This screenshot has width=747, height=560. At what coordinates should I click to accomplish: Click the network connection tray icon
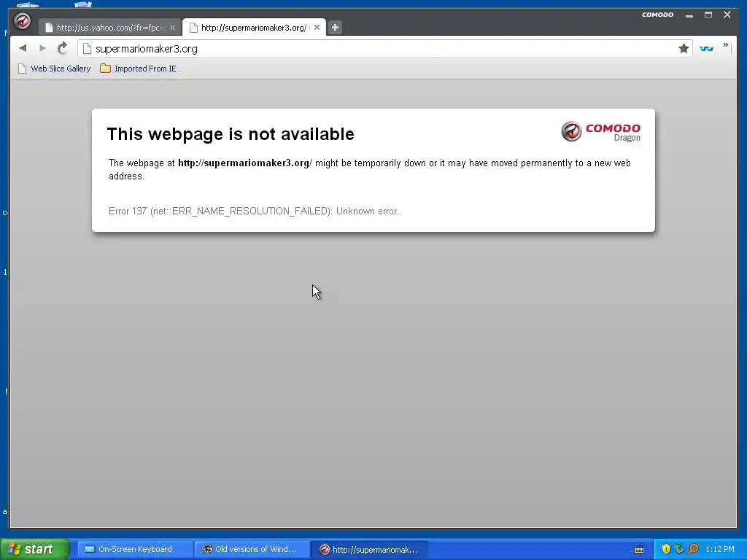click(679, 549)
